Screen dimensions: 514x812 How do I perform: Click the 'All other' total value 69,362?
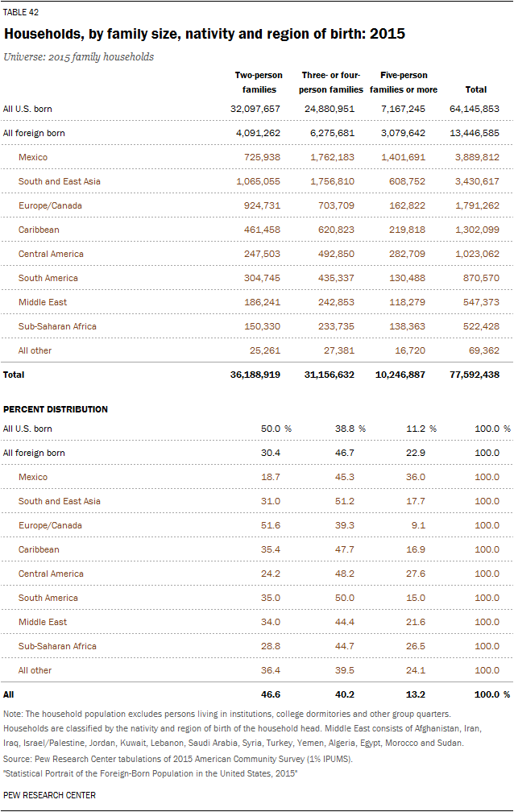coord(482,350)
